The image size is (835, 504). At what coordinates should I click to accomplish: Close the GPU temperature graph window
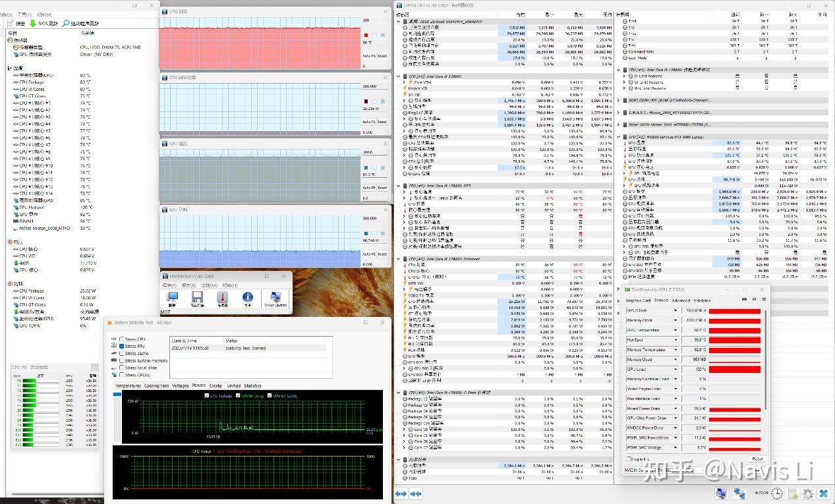(387, 143)
